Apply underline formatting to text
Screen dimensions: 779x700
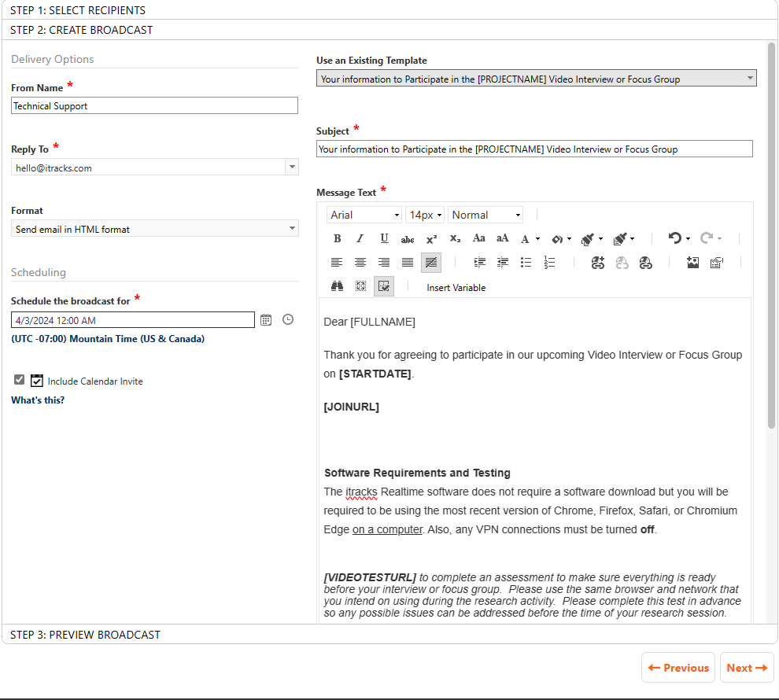tap(384, 239)
